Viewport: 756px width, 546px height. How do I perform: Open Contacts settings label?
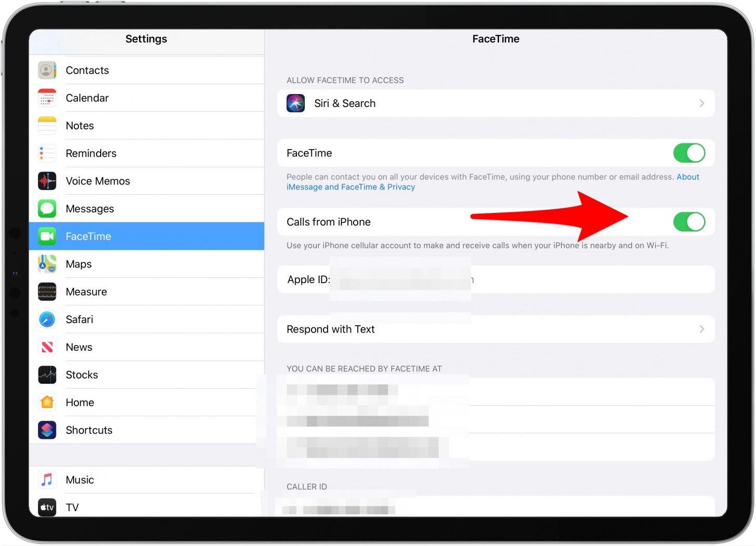tap(87, 70)
